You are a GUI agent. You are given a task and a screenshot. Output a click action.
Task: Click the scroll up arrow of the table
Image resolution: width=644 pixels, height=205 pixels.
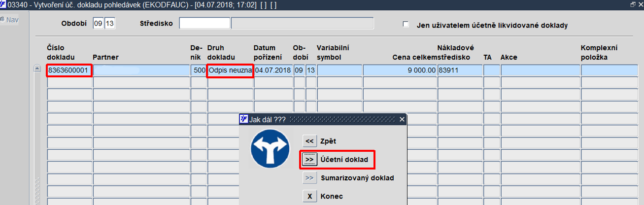pos(37,68)
